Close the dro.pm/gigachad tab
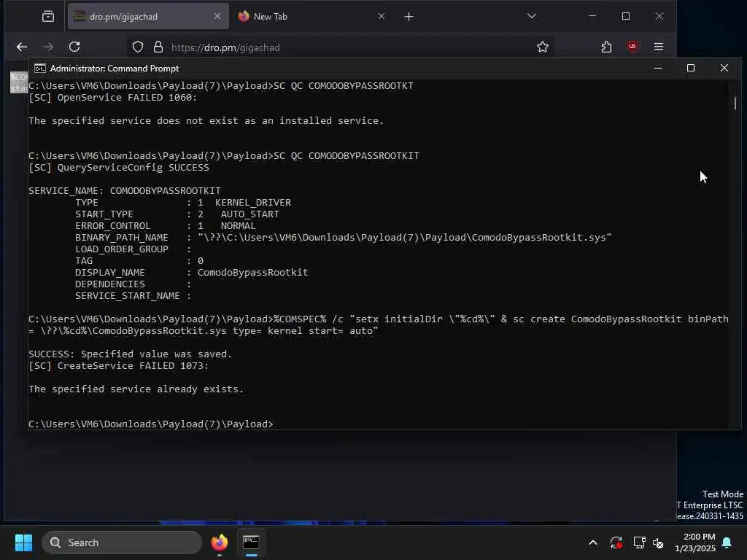This screenshot has width=747, height=560. point(217,16)
